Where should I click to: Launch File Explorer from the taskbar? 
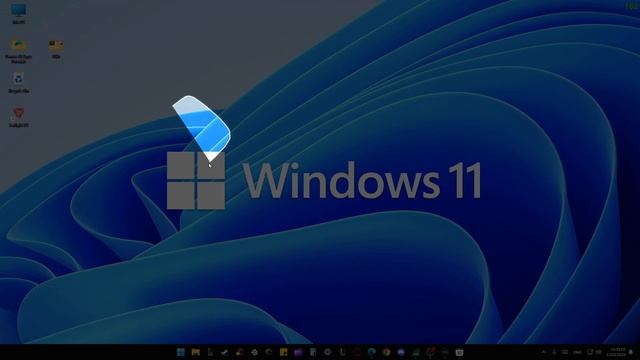pos(196,352)
